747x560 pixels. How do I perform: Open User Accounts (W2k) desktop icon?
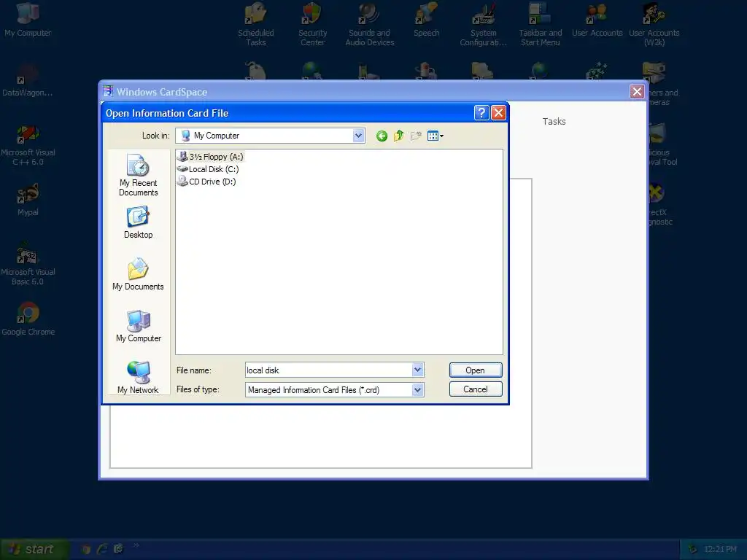click(x=654, y=25)
